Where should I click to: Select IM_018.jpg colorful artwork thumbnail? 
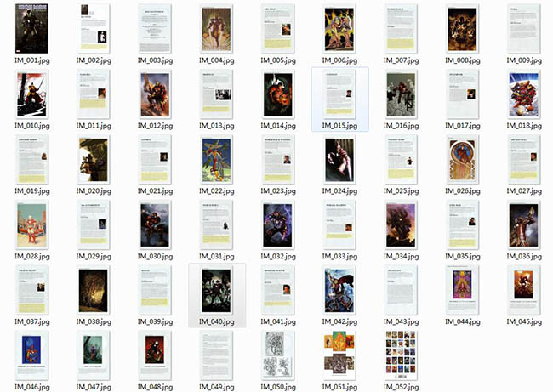(524, 94)
